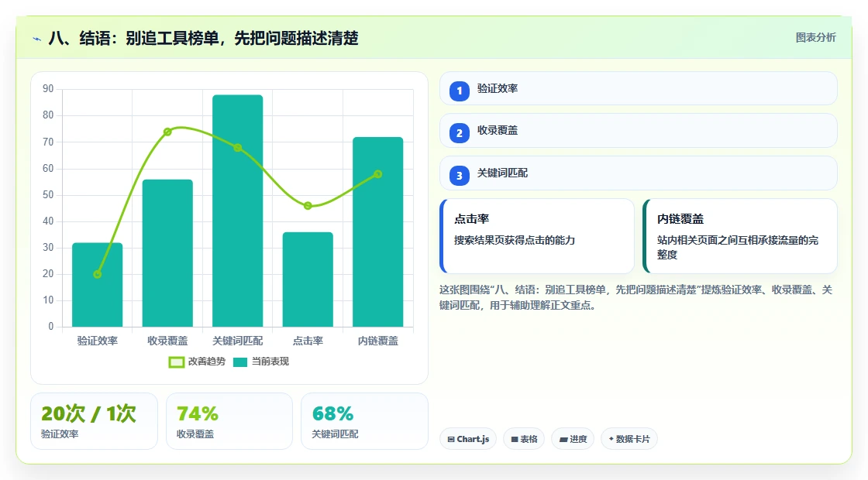
Task: Click the 数据卡片 tag
Action: (629, 439)
